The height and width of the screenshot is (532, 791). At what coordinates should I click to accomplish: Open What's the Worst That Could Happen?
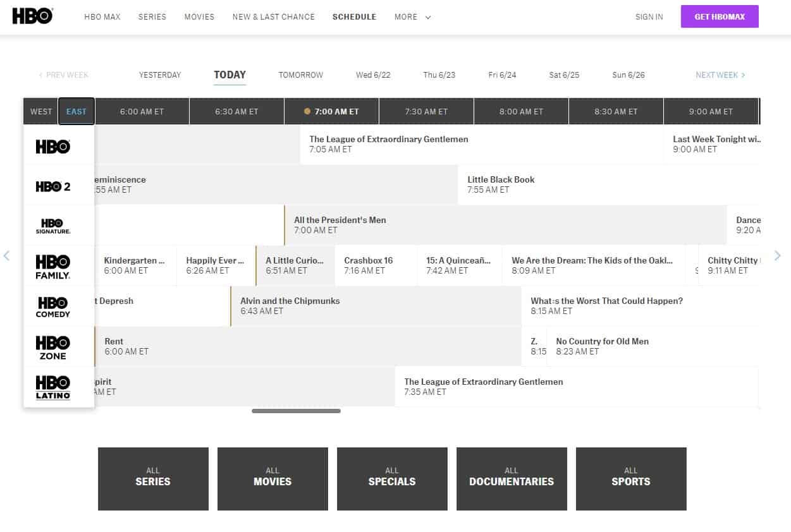pyautogui.click(x=640, y=306)
